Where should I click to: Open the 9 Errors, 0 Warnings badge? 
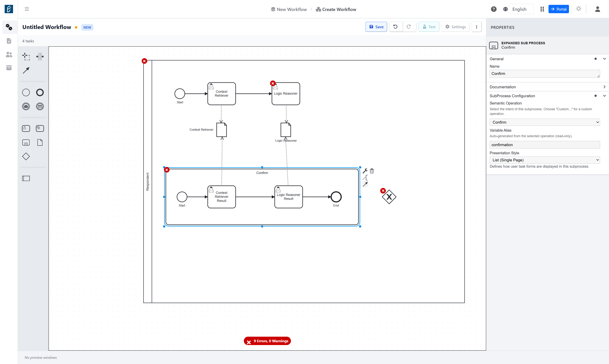pos(267,341)
